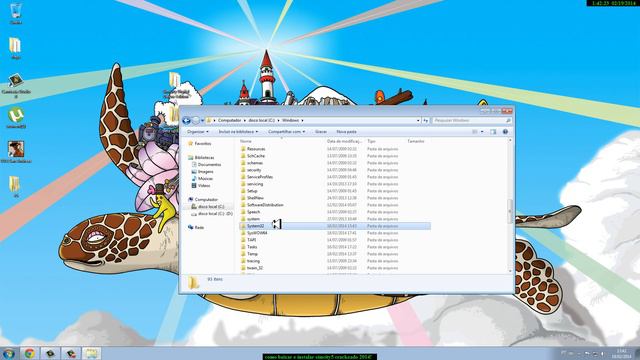Open the Organizar menu

198,132
